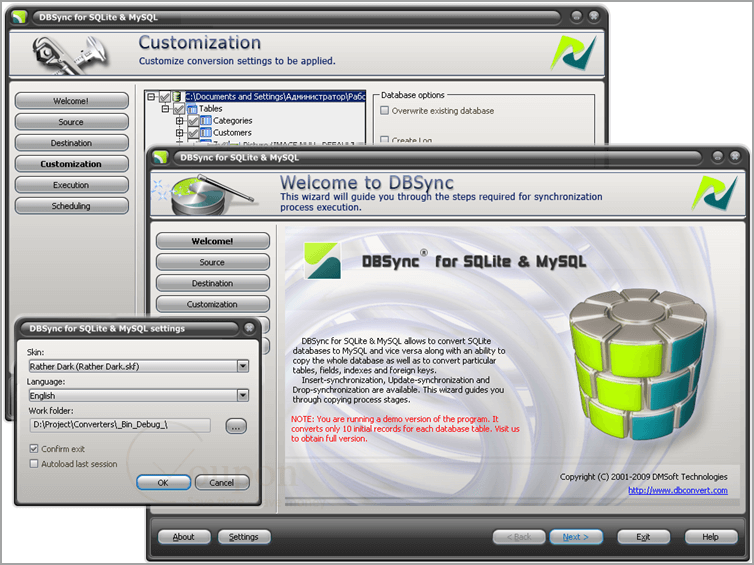Select Customization step in the front window

[213, 304]
